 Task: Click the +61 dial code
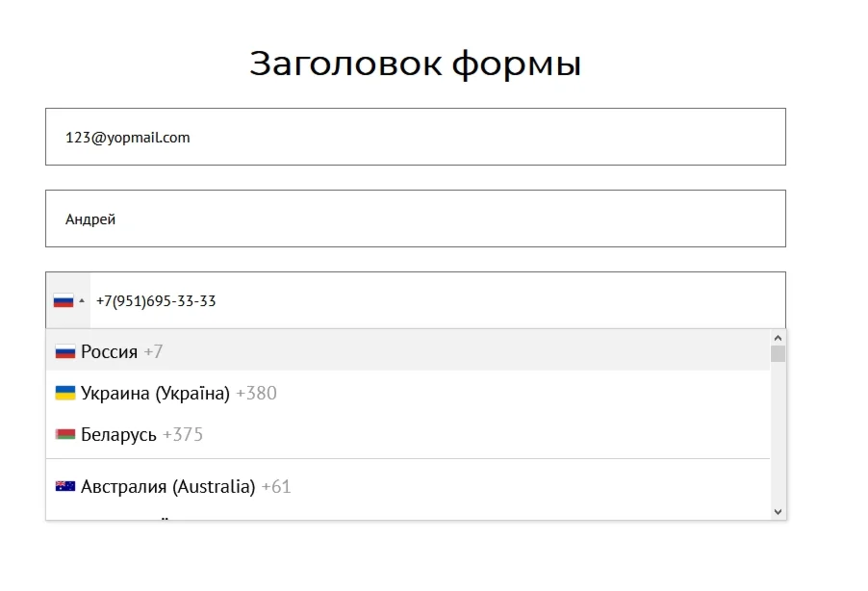[276, 487]
